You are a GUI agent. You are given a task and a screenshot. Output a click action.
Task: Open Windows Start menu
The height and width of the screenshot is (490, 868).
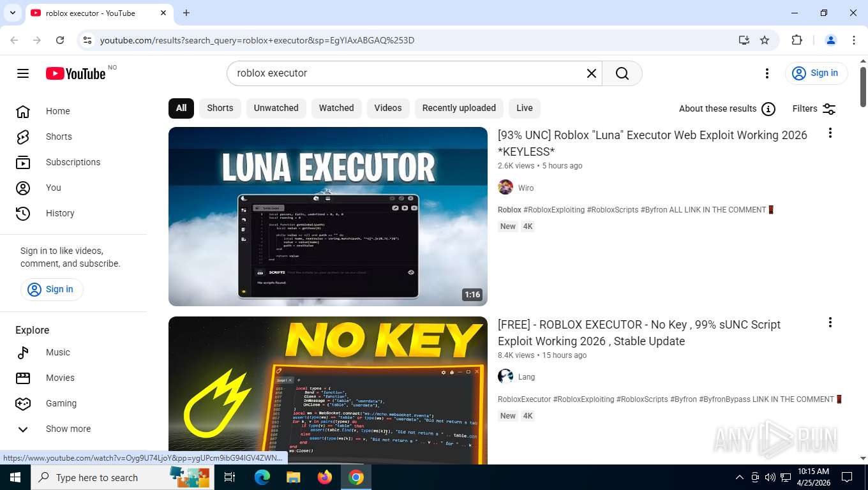point(15,477)
